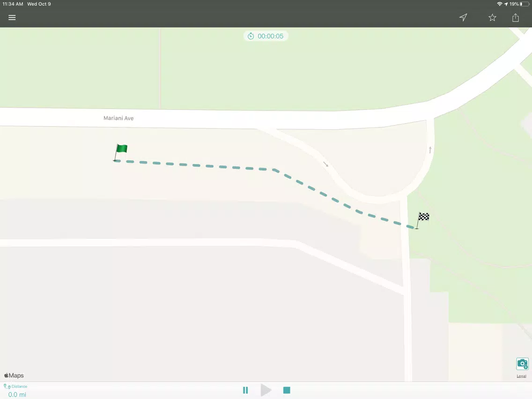
Task: Tap the battery indicator in status bar
Action: [x=525, y=4]
